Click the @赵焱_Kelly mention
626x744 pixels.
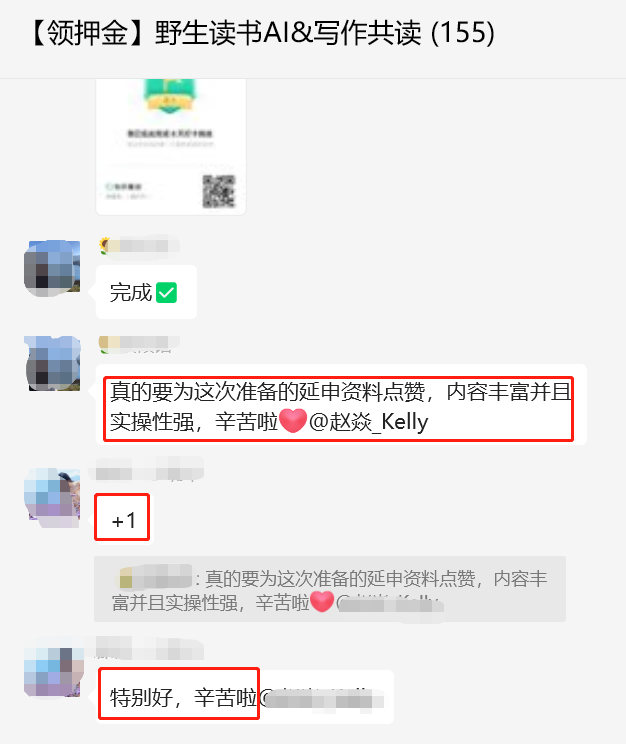[x=368, y=422]
